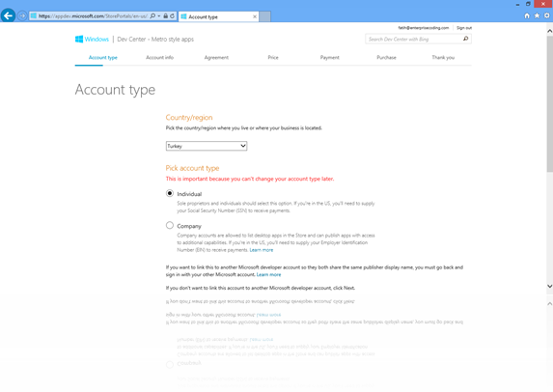
Task: Open Favorites with the star icon
Action: 537,15
